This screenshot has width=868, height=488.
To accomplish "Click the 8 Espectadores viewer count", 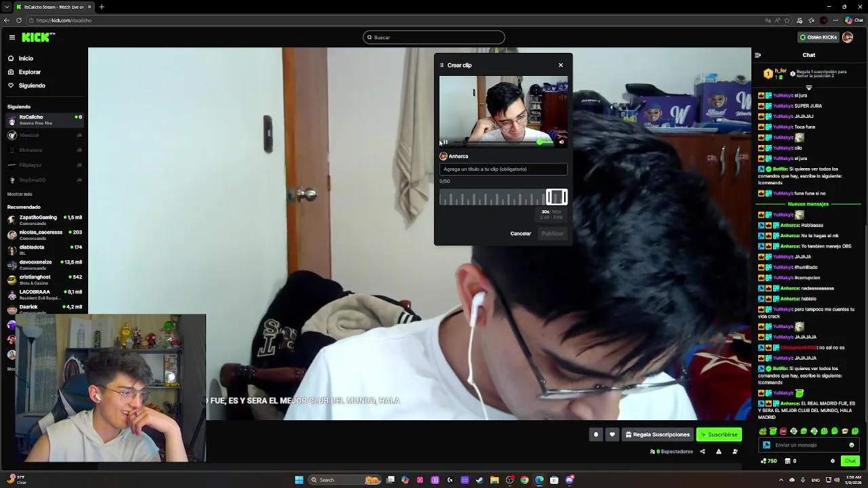I will click(671, 451).
